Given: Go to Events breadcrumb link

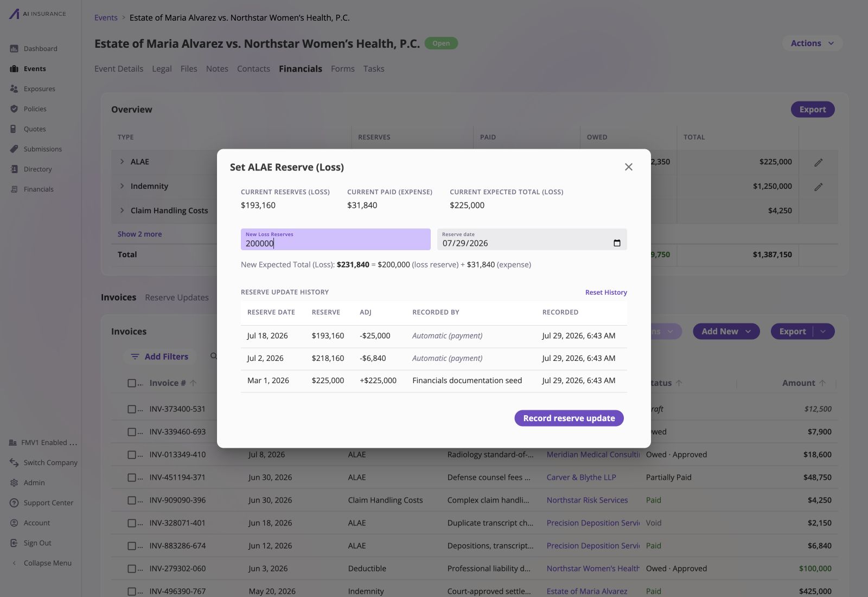Looking at the screenshot, I should point(106,18).
